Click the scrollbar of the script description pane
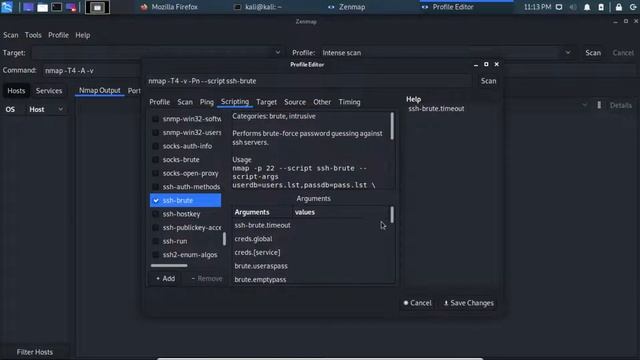Screen dimensions: 640x360 pyautogui.click(x=392, y=126)
